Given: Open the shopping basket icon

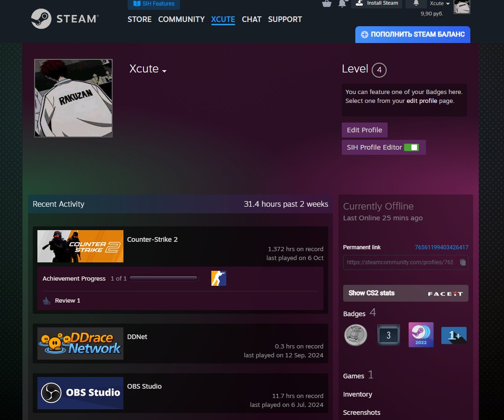Looking at the screenshot, I should 327,4.
